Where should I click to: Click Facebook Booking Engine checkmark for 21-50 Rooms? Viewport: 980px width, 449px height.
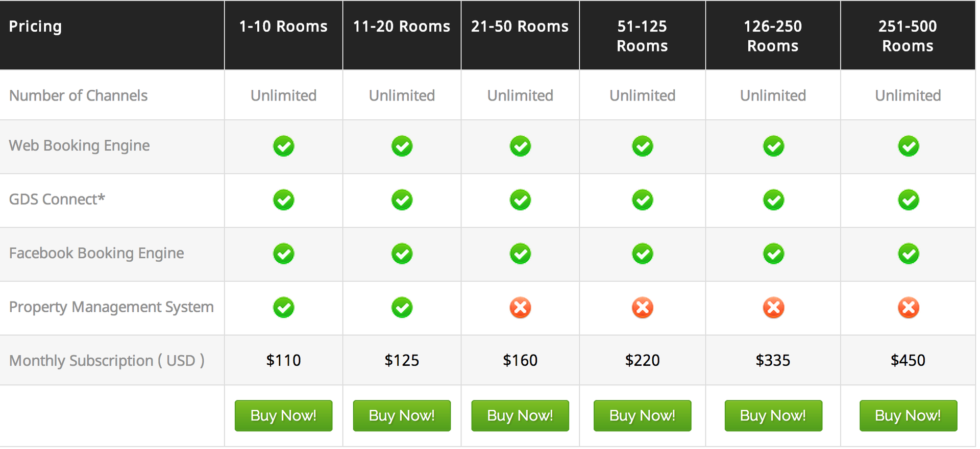[x=520, y=254]
